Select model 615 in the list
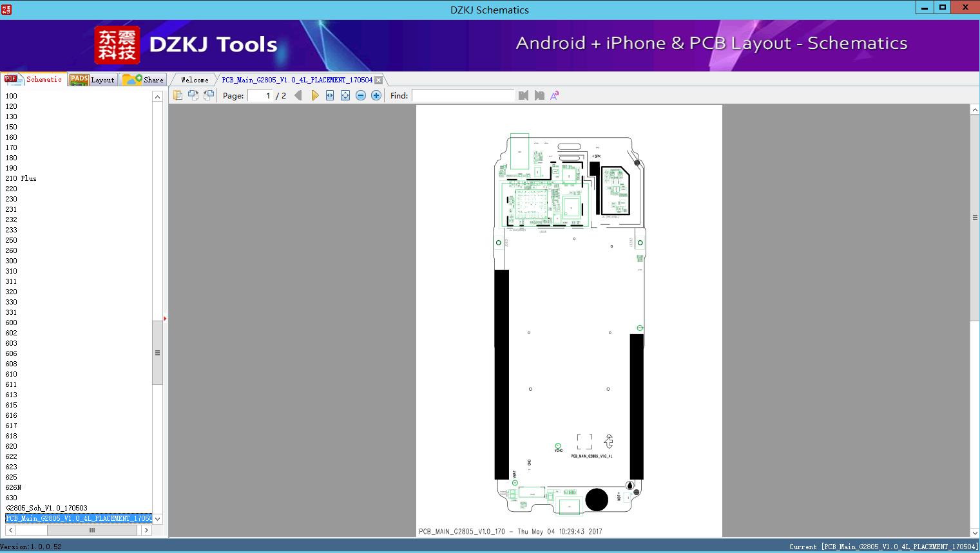Image resolution: width=980 pixels, height=553 pixels. 12,405
